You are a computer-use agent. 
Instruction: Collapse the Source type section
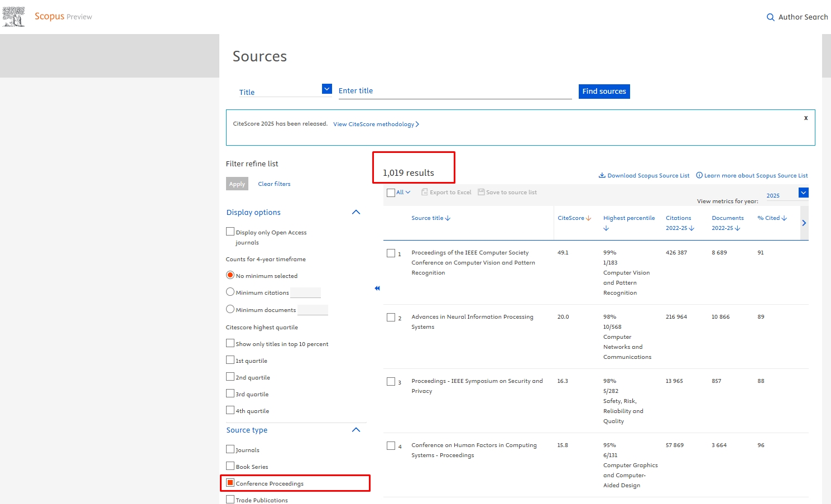pyautogui.click(x=356, y=430)
